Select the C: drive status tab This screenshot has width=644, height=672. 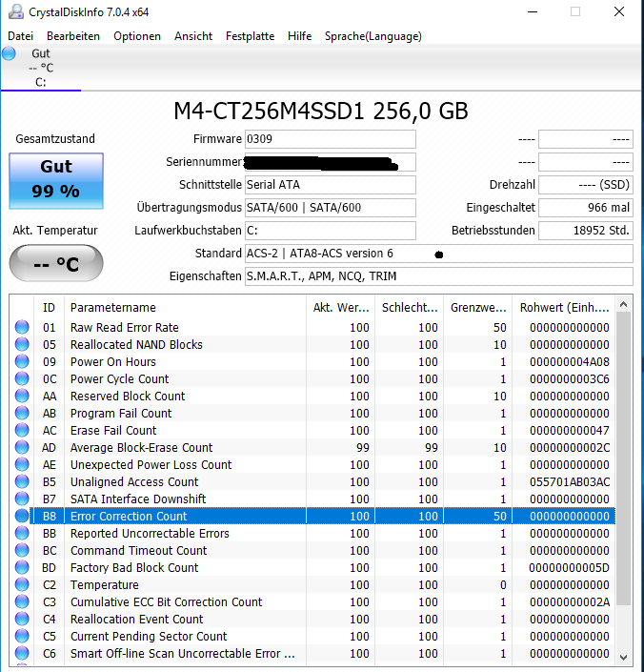pyautogui.click(x=41, y=68)
